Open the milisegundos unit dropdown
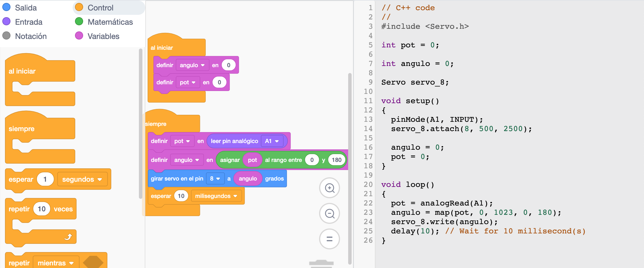 (216, 196)
